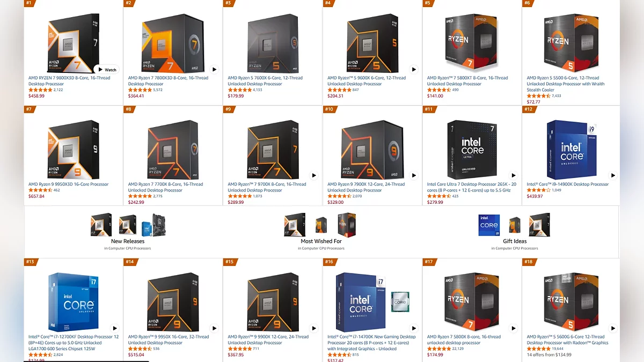Click the $458.99 price of Ryzen 7 9800X3D
Screen dimensions: 644x362
[x=36, y=96]
